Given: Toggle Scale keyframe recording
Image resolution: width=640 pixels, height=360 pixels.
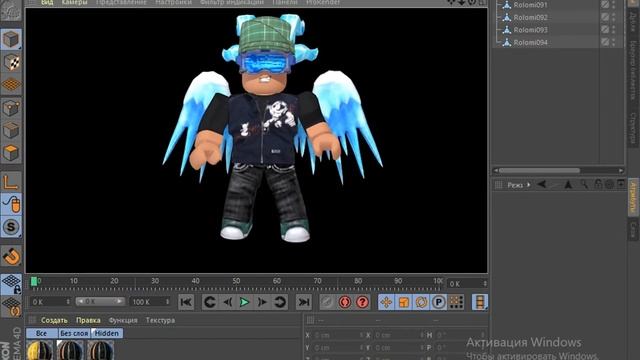Looking at the screenshot, I should 404,302.
